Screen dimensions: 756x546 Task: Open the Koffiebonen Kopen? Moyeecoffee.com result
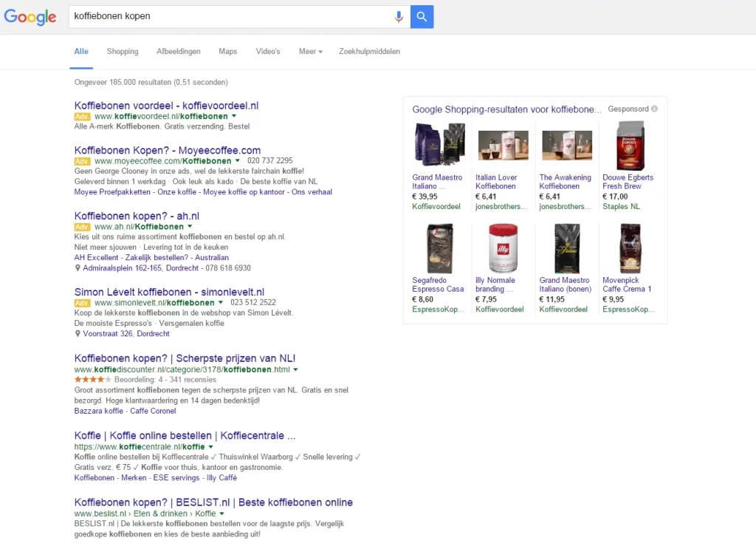pyautogui.click(x=168, y=150)
